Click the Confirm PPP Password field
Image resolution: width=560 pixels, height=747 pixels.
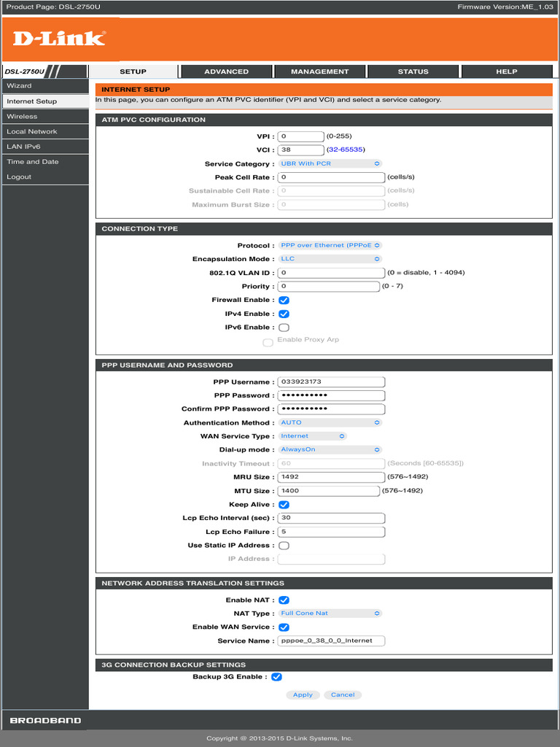(x=332, y=409)
